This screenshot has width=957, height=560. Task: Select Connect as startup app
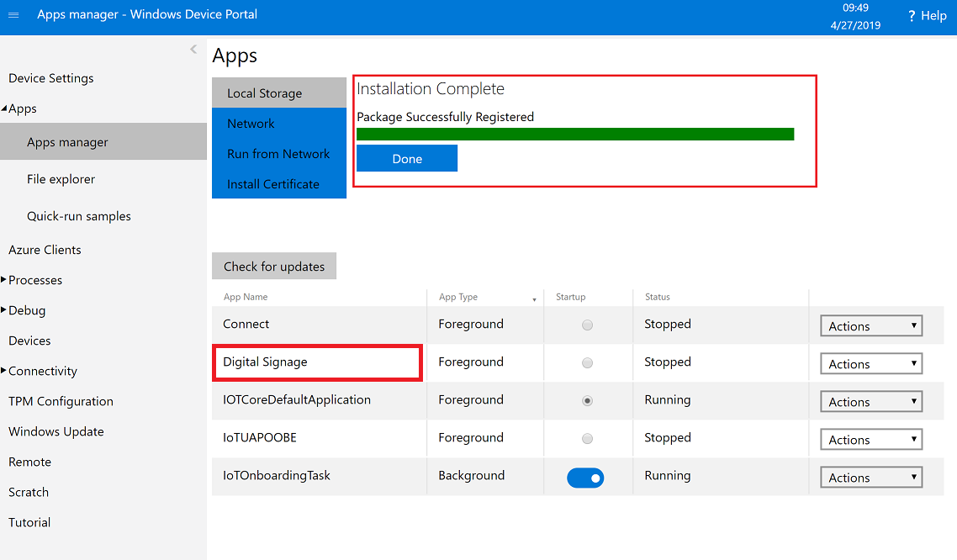click(587, 325)
